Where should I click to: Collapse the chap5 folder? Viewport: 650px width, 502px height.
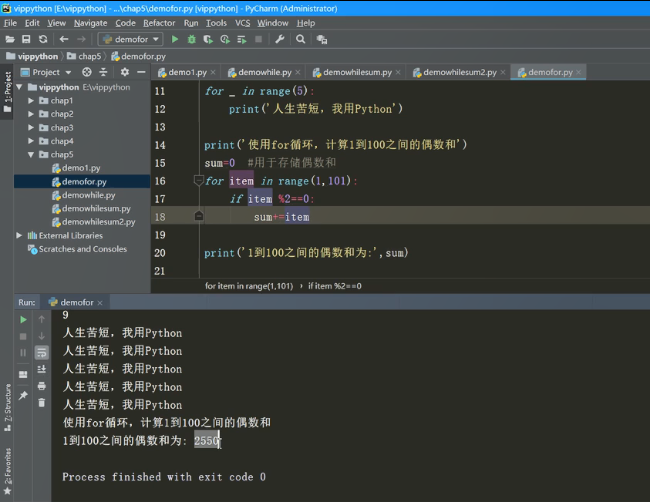[x=31, y=155]
